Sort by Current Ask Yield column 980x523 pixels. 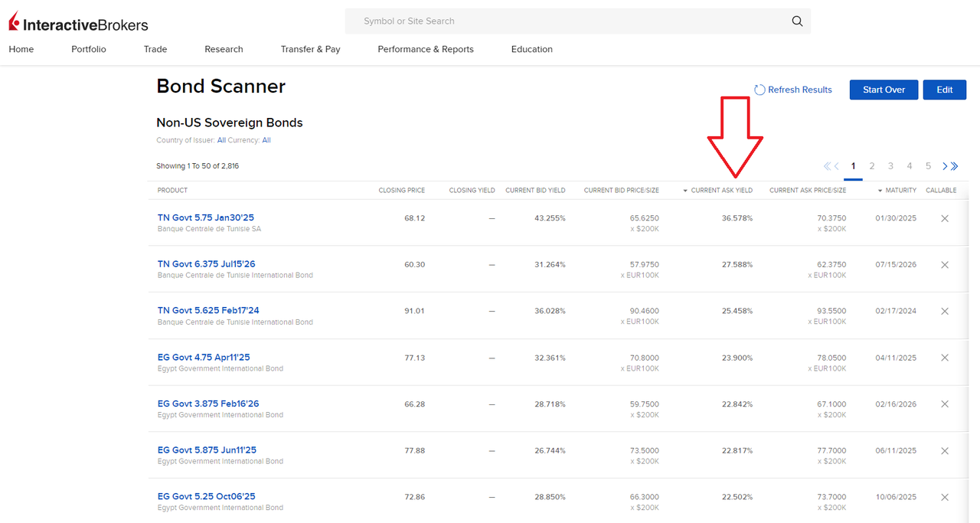pos(717,191)
